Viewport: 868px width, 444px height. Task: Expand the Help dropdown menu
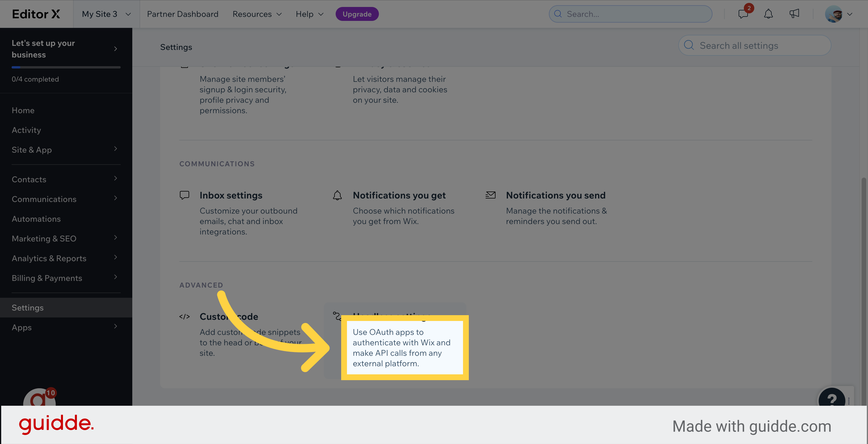(309, 14)
